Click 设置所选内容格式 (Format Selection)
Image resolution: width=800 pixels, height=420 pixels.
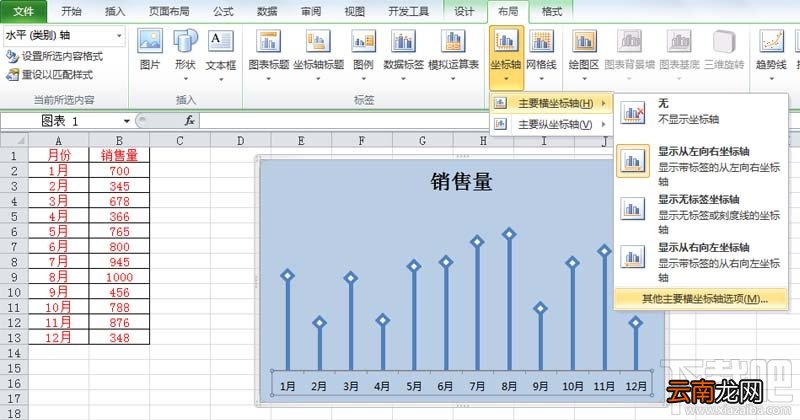pyautogui.click(x=54, y=56)
